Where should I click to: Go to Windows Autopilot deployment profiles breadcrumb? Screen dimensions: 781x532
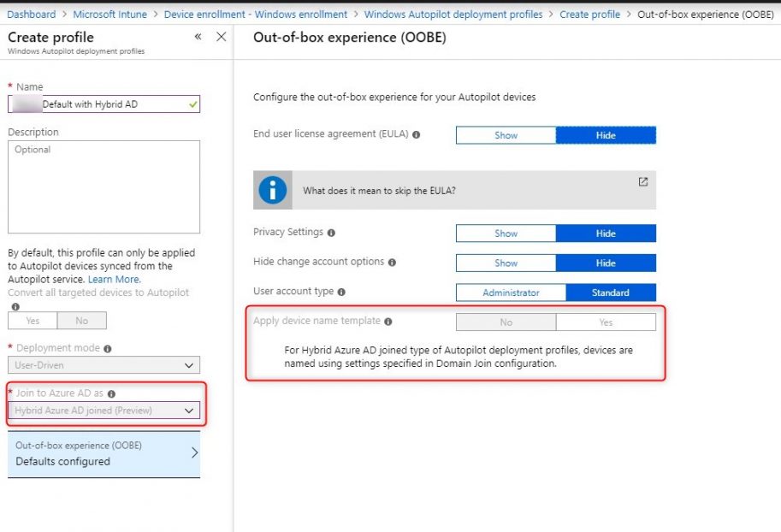click(x=454, y=14)
